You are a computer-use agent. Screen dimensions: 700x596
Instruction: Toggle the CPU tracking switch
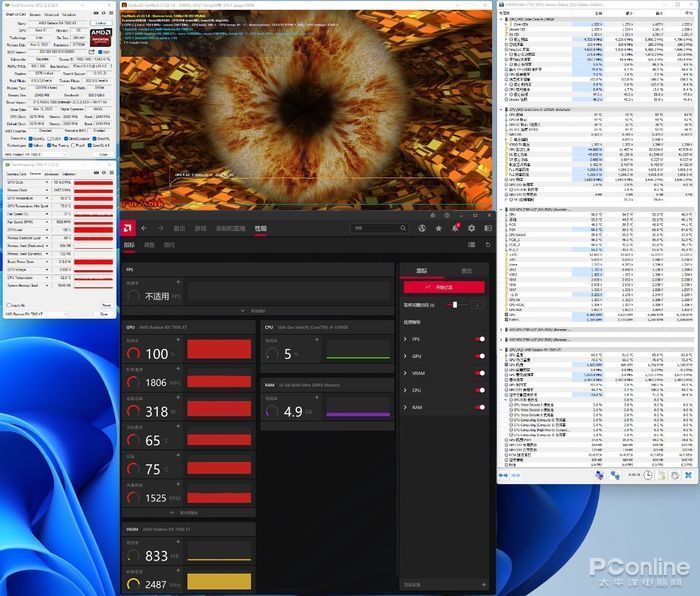[480, 390]
